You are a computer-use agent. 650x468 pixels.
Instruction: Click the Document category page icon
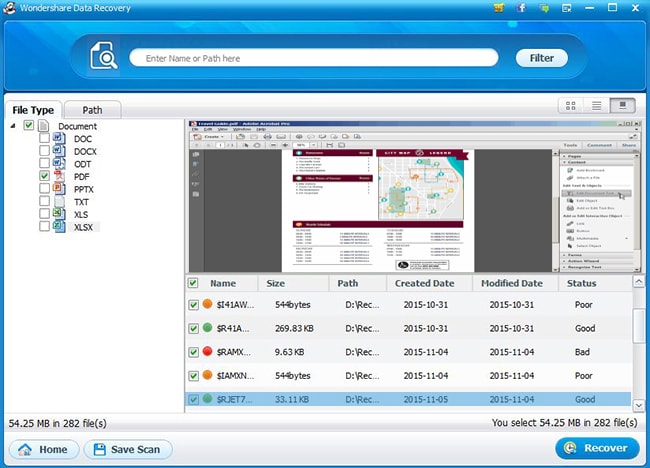tap(44, 126)
